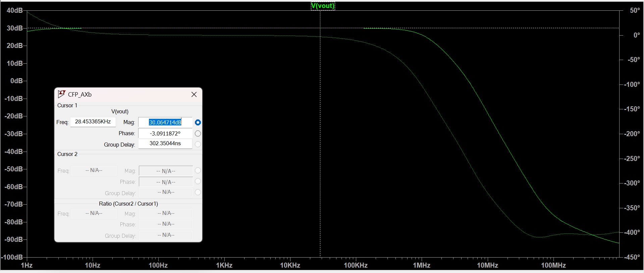Click the Cursor 2 Freq N/A field
The width and height of the screenshot is (644, 273).
click(94, 170)
